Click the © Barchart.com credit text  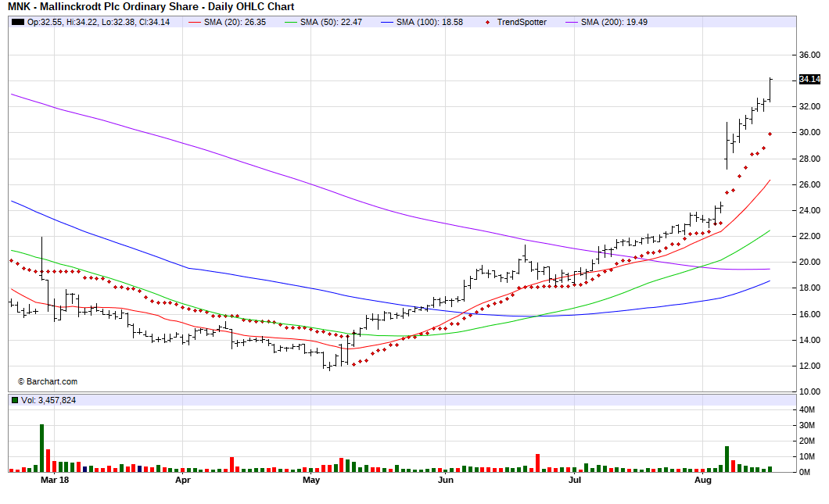coord(48,382)
